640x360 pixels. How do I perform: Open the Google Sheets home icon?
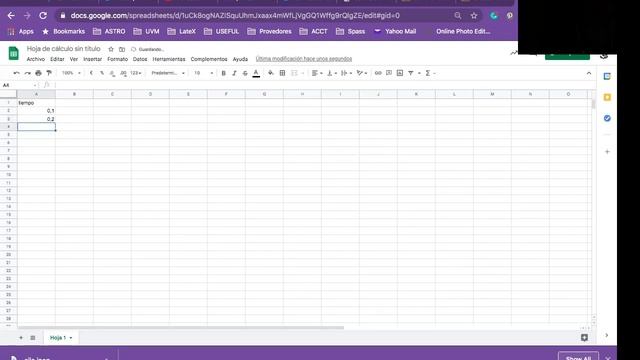pyautogui.click(x=13, y=53)
